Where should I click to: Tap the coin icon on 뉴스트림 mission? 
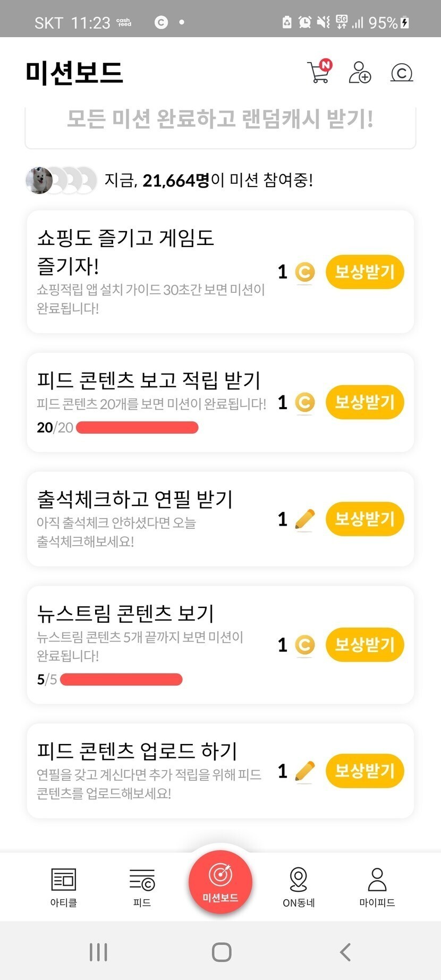click(x=304, y=645)
